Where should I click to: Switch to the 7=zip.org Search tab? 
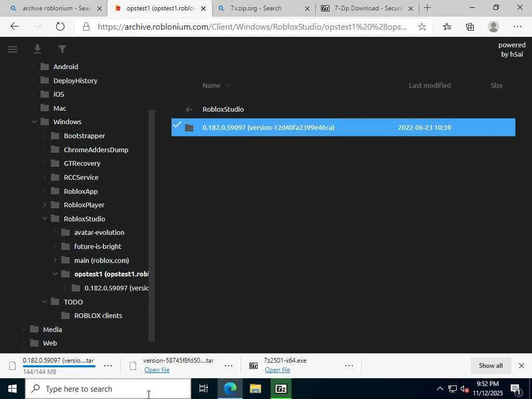263,8
